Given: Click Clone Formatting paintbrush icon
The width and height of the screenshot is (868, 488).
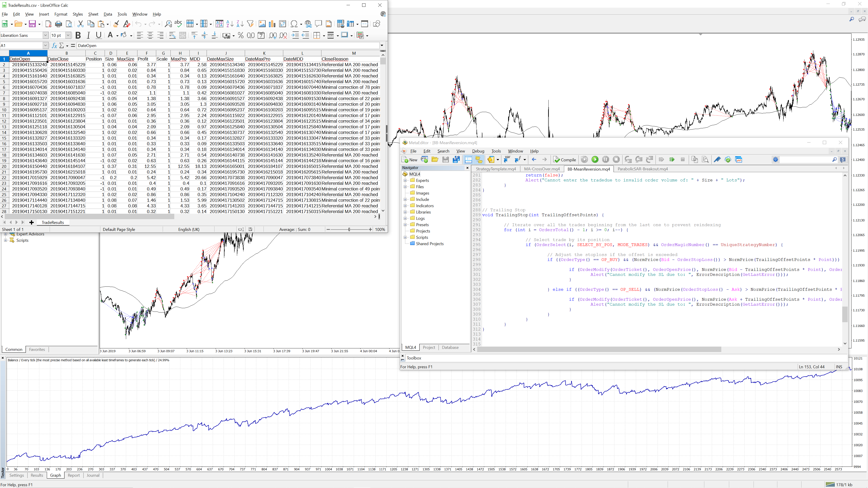Looking at the screenshot, I should (x=116, y=24).
